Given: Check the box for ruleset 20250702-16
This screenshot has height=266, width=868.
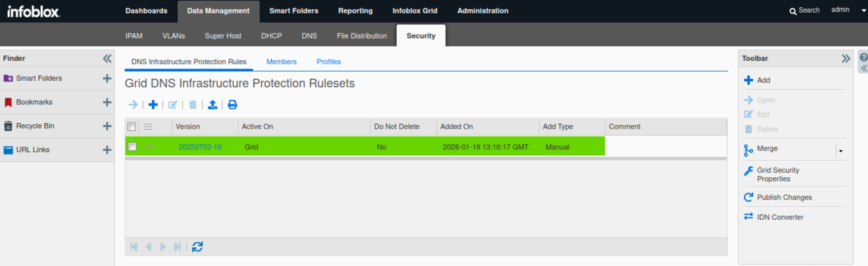Looking at the screenshot, I should [x=132, y=147].
